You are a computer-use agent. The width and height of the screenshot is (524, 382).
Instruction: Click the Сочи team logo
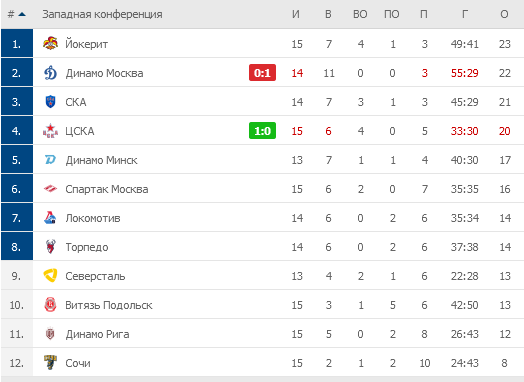tap(50, 363)
